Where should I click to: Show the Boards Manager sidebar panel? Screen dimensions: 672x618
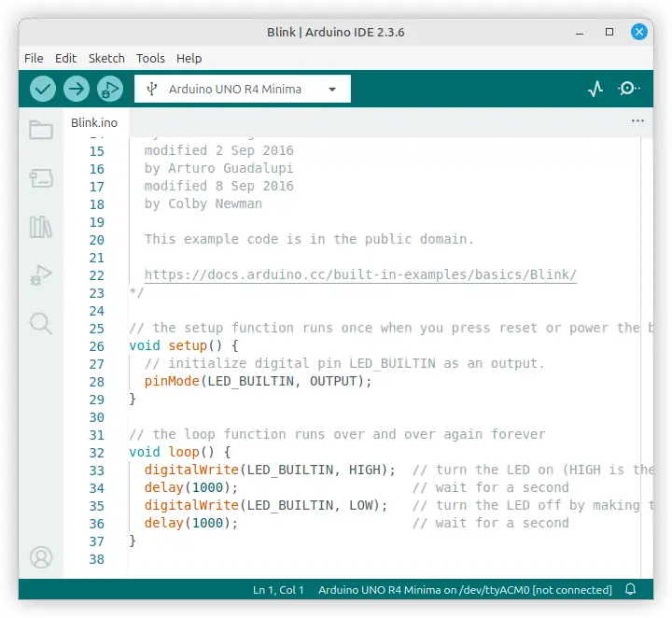(41, 178)
